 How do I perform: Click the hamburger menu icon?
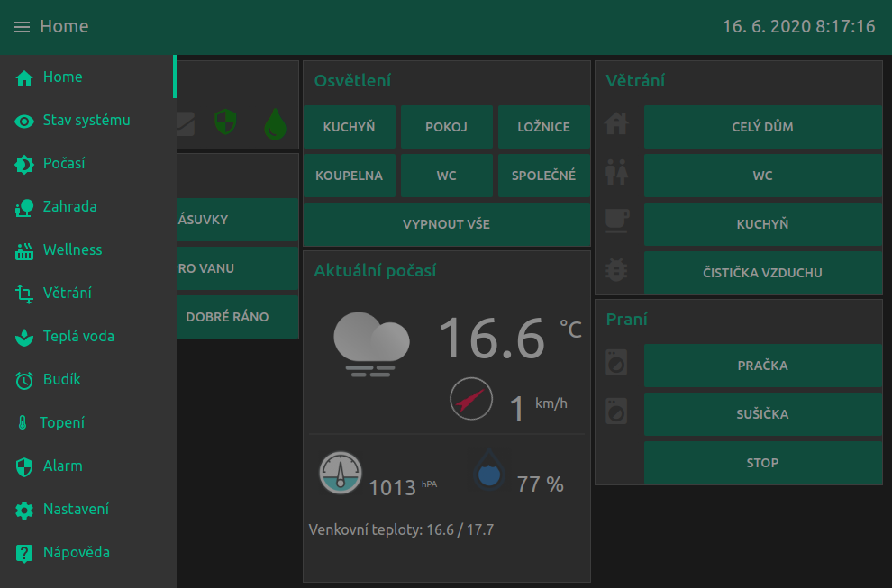[x=22, y=27]
